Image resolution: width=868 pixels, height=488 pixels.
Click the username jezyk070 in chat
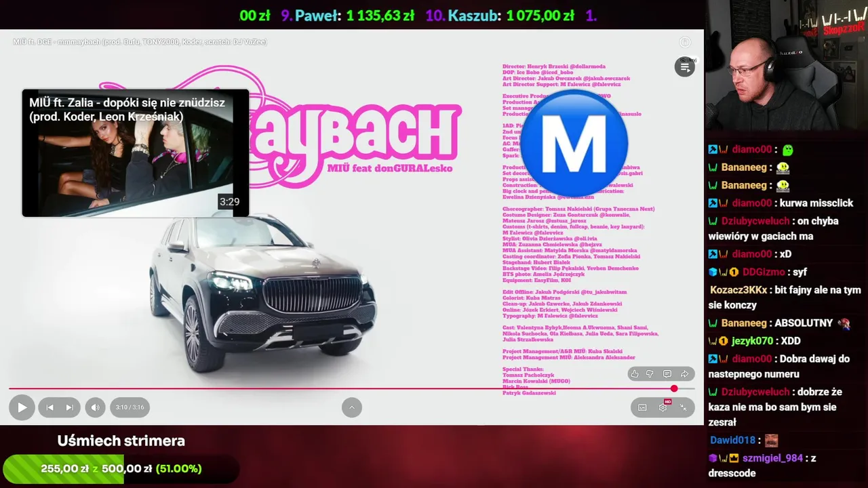pyautogui.click(x=752, y=341)
